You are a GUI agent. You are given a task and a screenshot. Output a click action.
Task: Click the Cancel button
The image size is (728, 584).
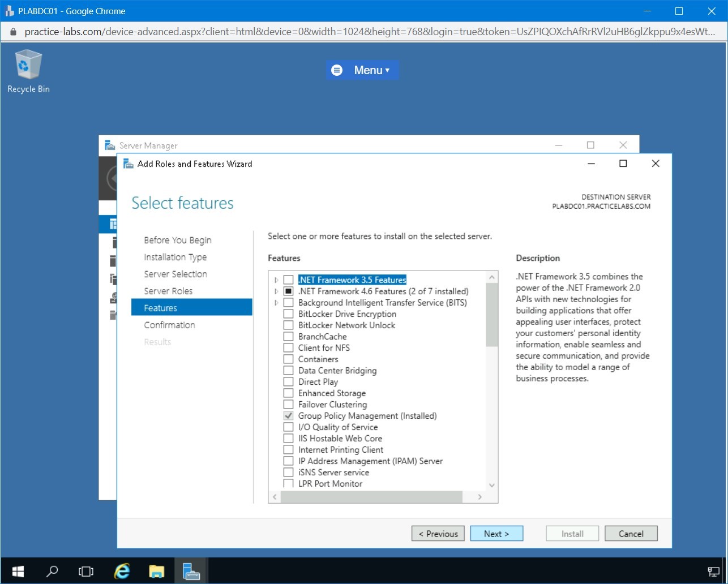[631, 534]
